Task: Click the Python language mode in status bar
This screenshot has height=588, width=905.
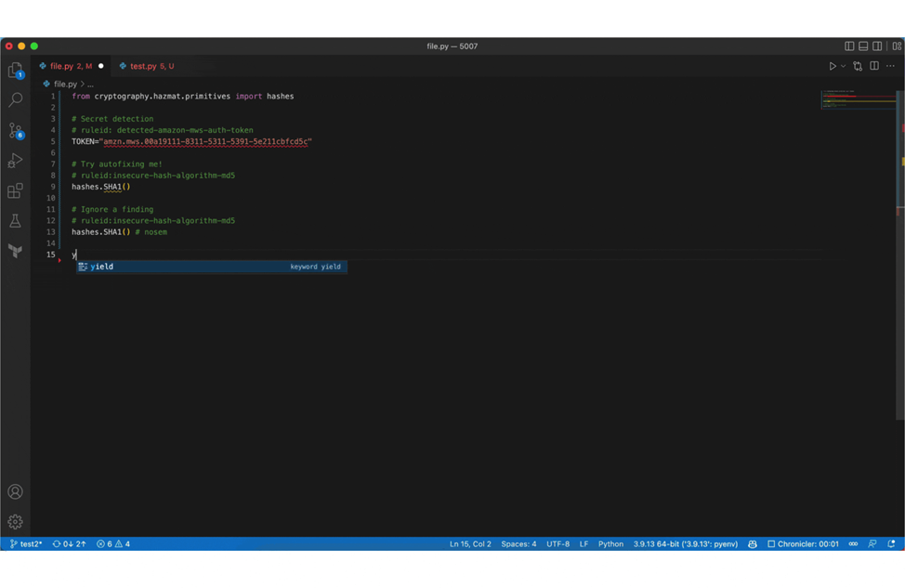Action: coord(610,544)
